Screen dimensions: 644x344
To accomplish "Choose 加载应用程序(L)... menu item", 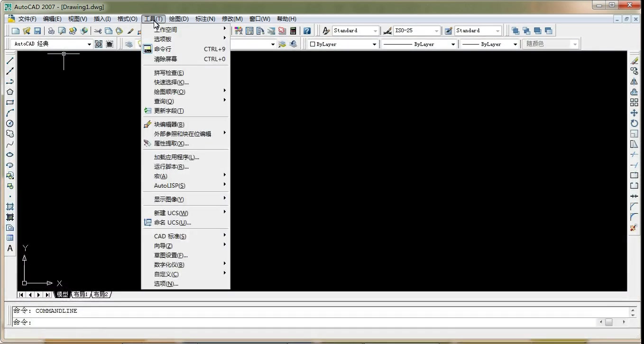I will click(186, 157).
